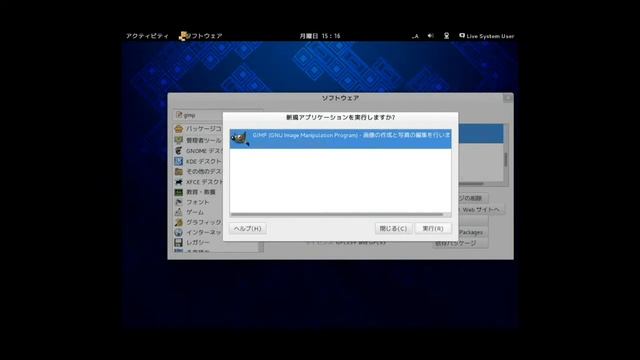
Task: Click the clock 月曜日 15:16
Action: [x=320, y=36]
